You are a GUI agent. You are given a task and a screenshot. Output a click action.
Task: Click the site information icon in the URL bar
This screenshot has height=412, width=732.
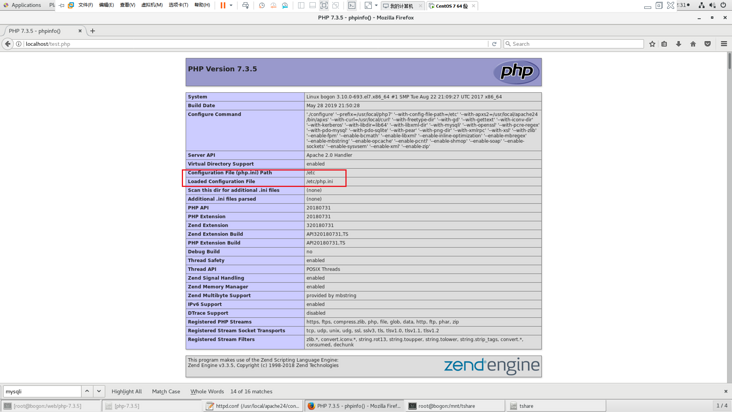coord(19,44)
